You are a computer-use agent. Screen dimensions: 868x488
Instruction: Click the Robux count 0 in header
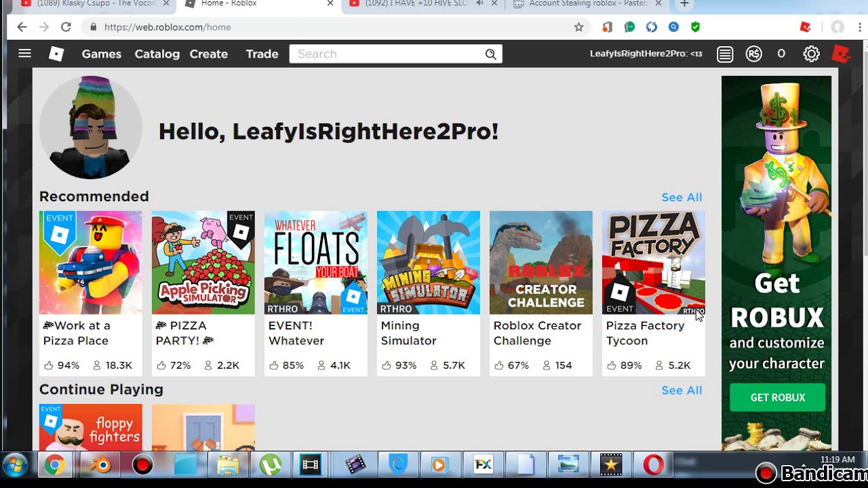781,54
